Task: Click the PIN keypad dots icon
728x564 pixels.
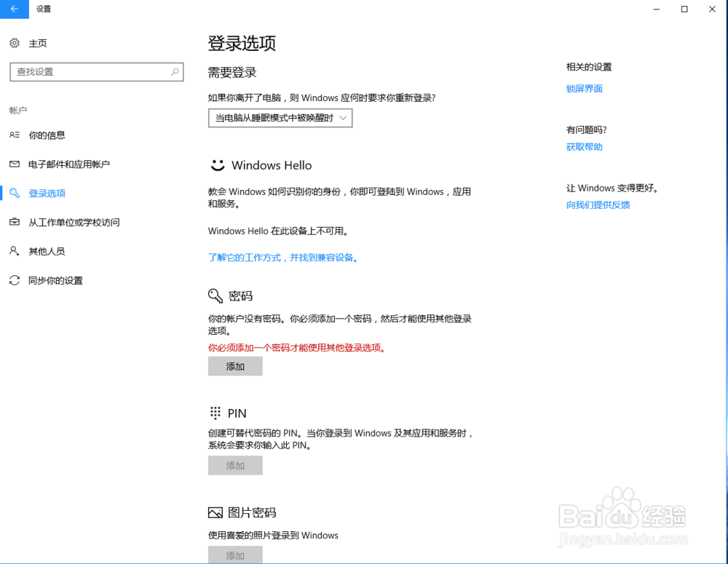Action: tap(215, 413)
